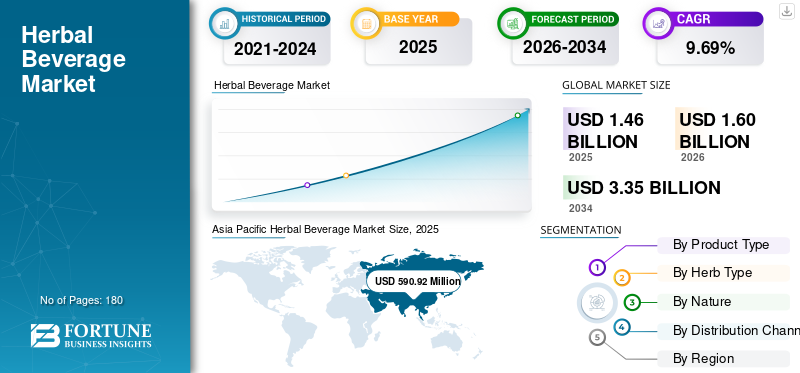Click the green data point on chart
This screenshot has width=800, height=373.
coord(517,115)
